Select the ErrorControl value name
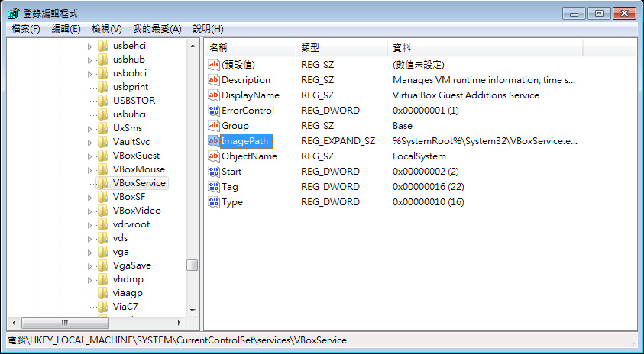The image size is (644, 354). click(x=248, y=111)
